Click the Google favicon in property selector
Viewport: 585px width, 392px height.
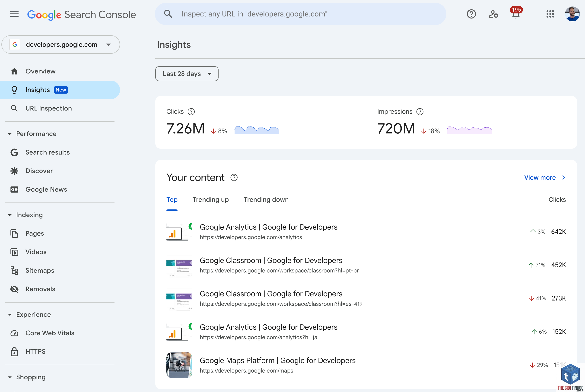15,44
